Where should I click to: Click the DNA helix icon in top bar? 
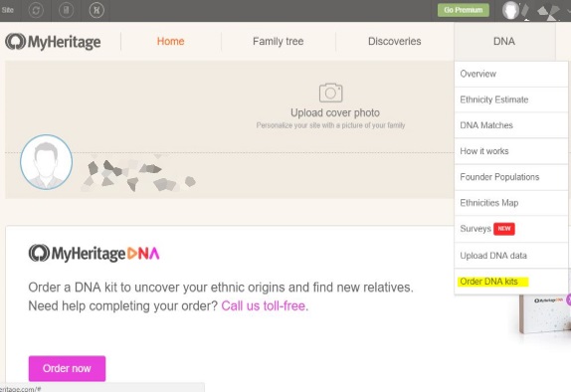(x=96, y=10)
